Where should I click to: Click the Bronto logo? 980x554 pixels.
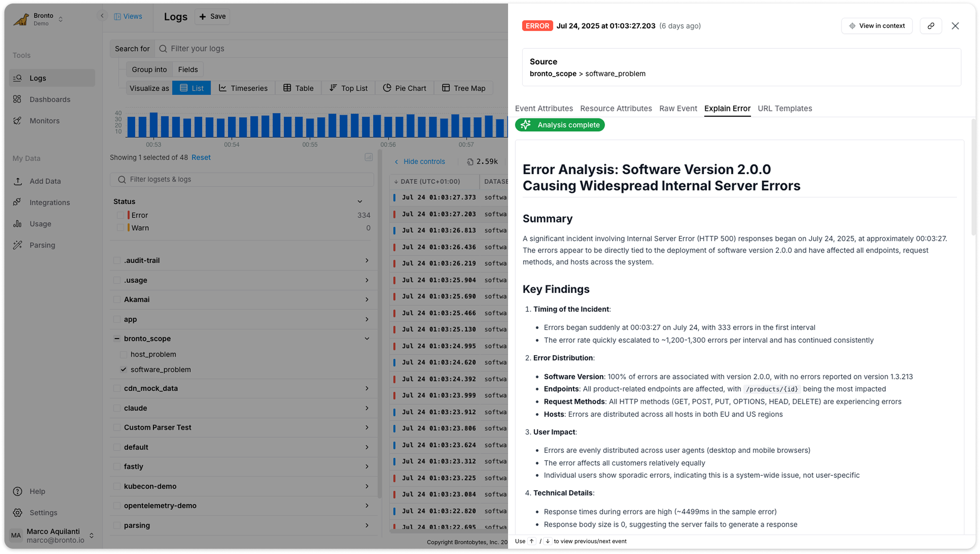click(21, 19)
